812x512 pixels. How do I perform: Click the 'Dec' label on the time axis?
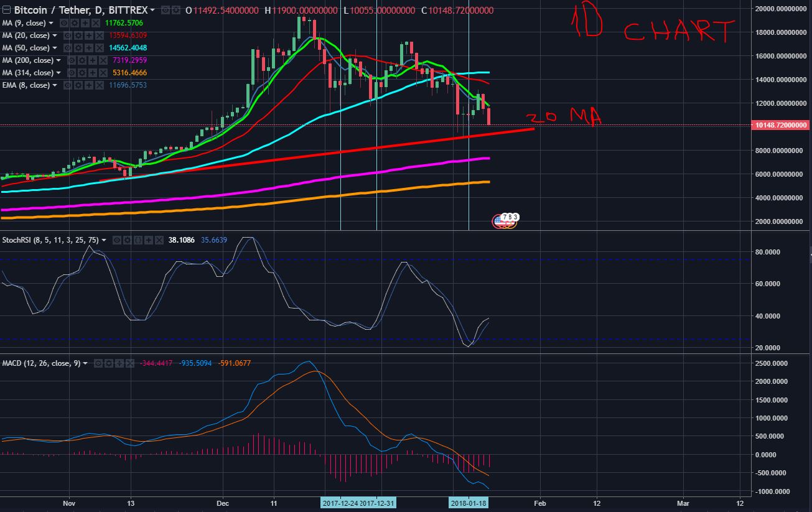tap(222, 503)
